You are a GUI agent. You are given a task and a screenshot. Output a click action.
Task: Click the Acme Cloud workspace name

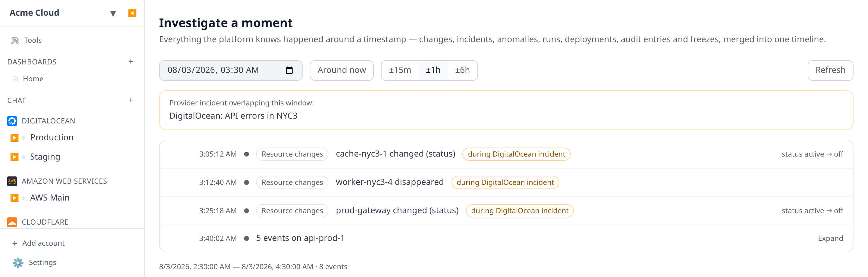click(x=34, y=13)
